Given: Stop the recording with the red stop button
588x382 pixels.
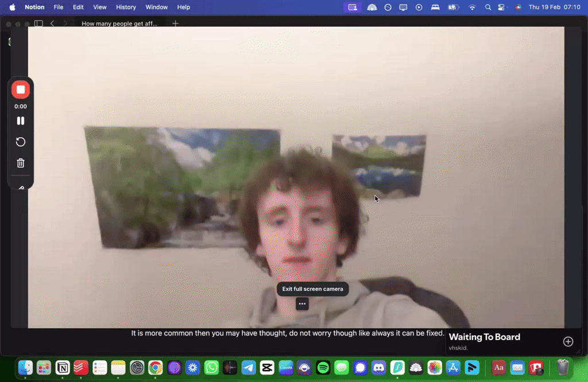Looking at the screenshot, I should pos(21,89).
